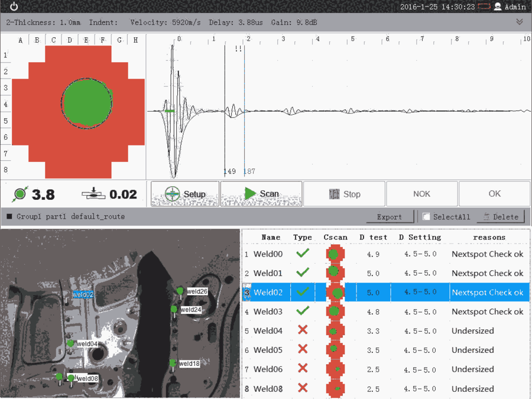The width and height of the screenshot is (532, 399).
Task: Click the power icon in top-left corner
Action: coord(14,7)
